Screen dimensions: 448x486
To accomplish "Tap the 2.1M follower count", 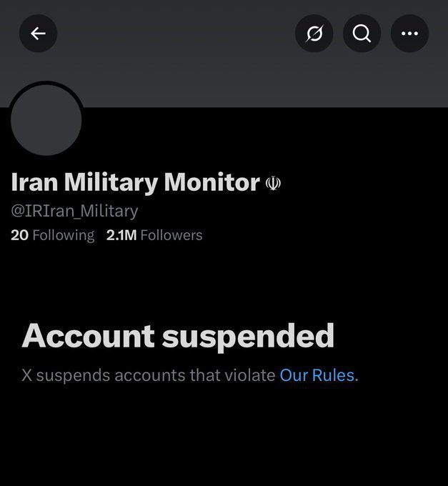I will tap(121, 235).
